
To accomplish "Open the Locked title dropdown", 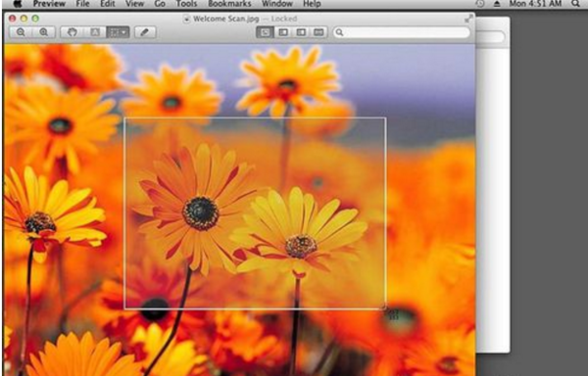I will tap(284, 19).
